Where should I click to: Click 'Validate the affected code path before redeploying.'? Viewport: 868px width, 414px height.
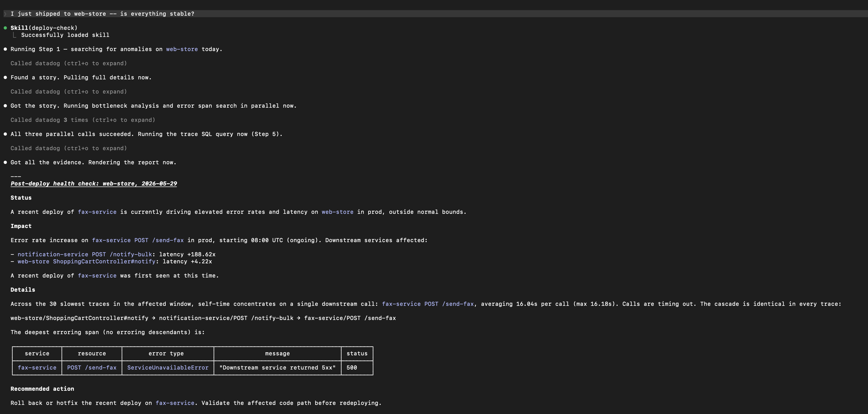pos(292,403)
